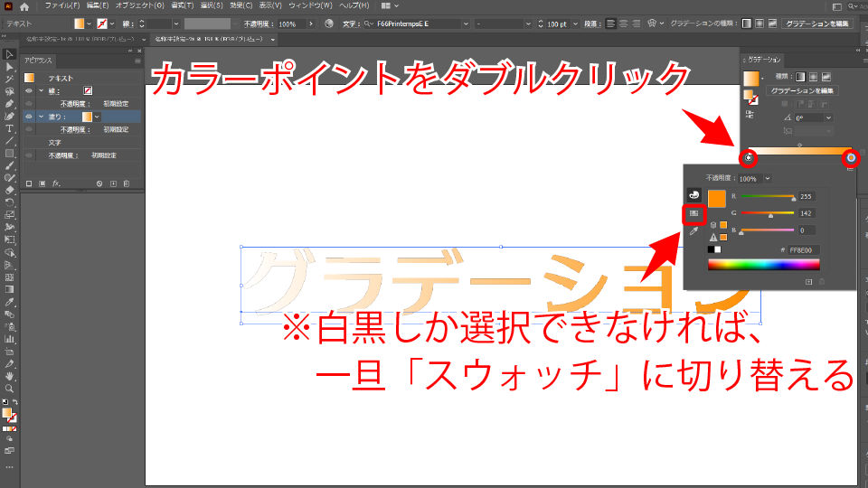
Task: Collapse the 塗り fill row in the Appearance panel
Action: 41,117
